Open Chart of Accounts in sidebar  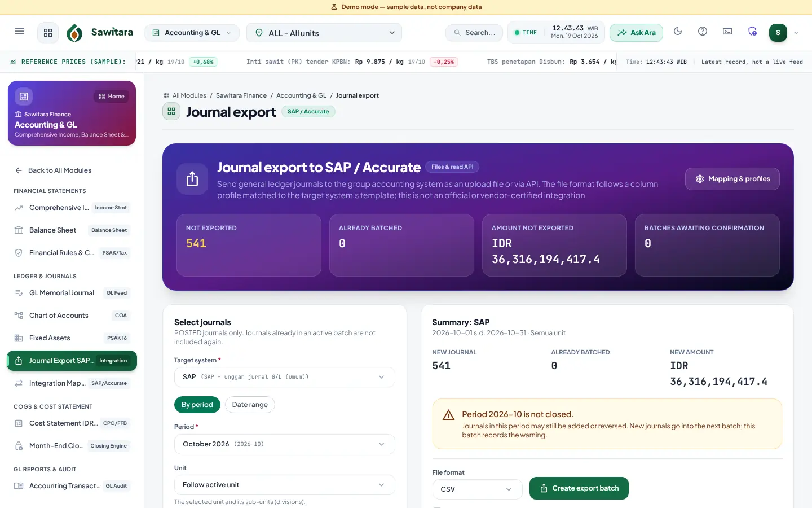[72, 316]
